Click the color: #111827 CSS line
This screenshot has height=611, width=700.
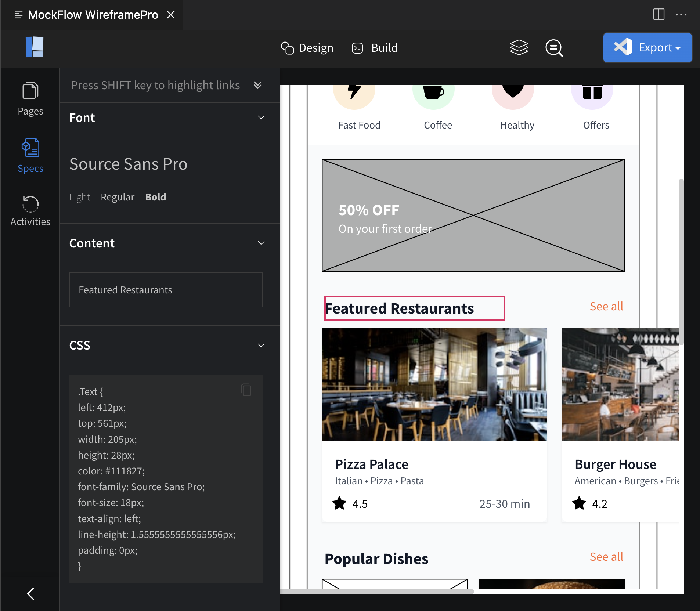(111, 471)
